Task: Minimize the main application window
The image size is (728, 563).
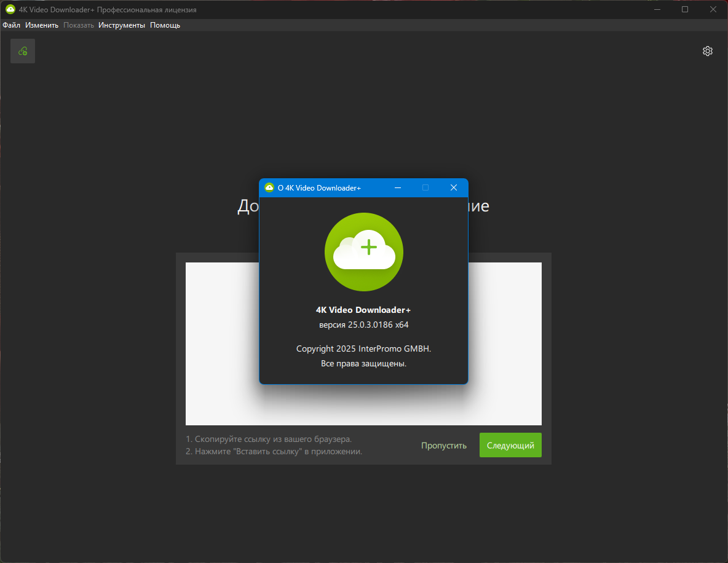Action: pyautogui.click(x=657, y=9)
